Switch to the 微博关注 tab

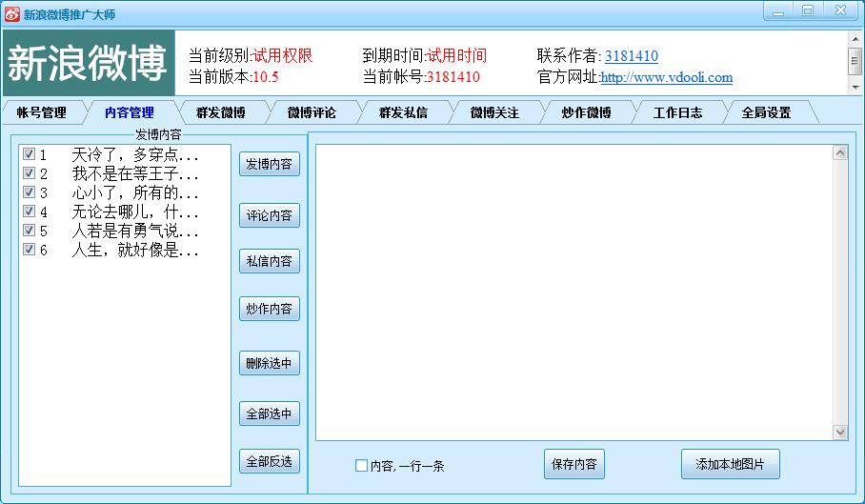pyautogui.click(x=494, y=112)
